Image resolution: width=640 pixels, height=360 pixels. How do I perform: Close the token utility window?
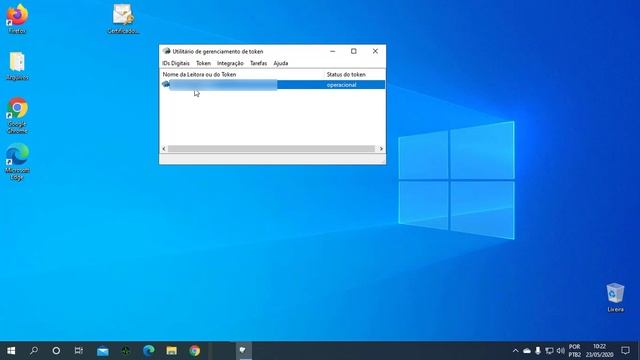(x=375, y=51)
